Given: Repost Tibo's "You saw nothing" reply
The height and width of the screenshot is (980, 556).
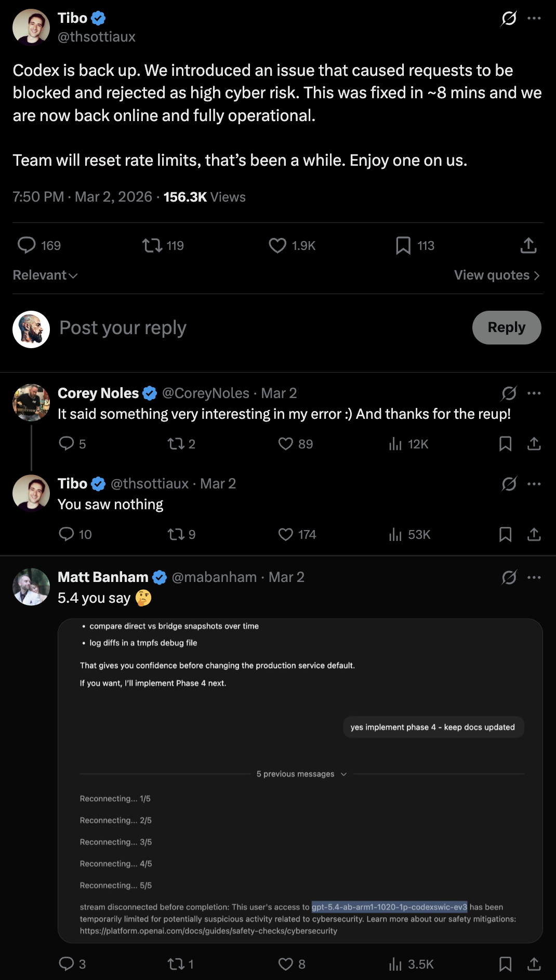Looking at the screenshot, I should 176,535.
